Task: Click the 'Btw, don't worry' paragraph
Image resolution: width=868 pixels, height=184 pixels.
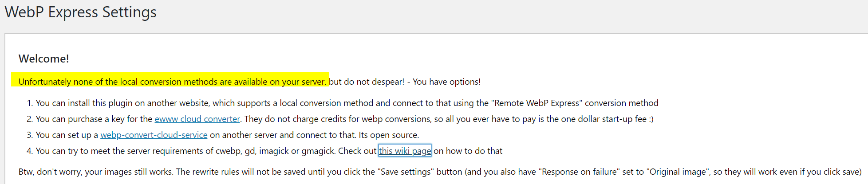Action: 440,172
